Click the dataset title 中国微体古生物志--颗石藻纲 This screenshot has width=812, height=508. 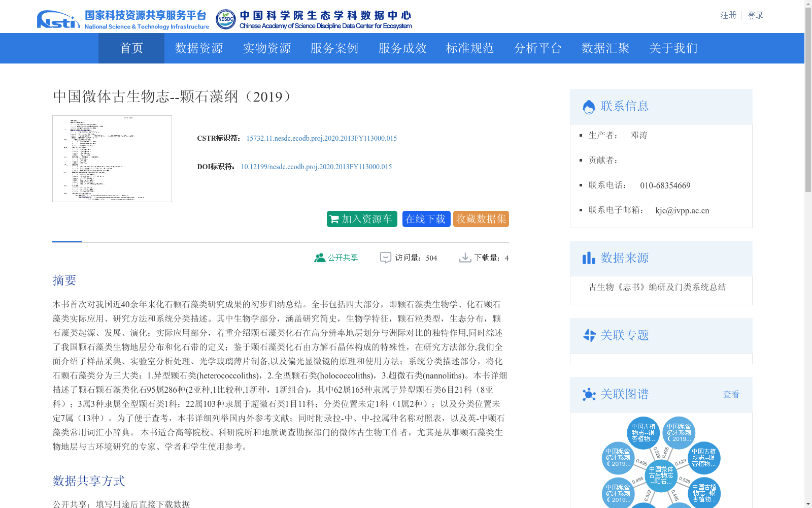[174, 97]
